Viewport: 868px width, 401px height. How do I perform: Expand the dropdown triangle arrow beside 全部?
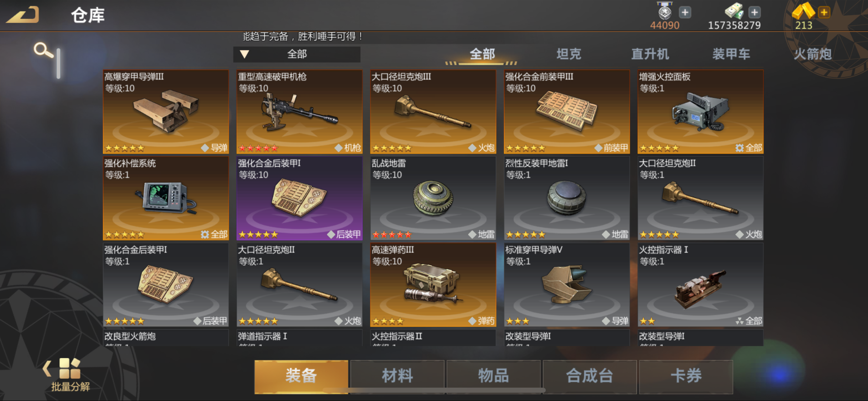tap(244, 54)
